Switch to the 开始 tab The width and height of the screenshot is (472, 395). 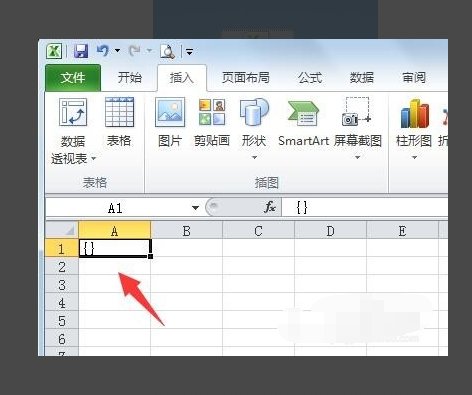[130, 78]
